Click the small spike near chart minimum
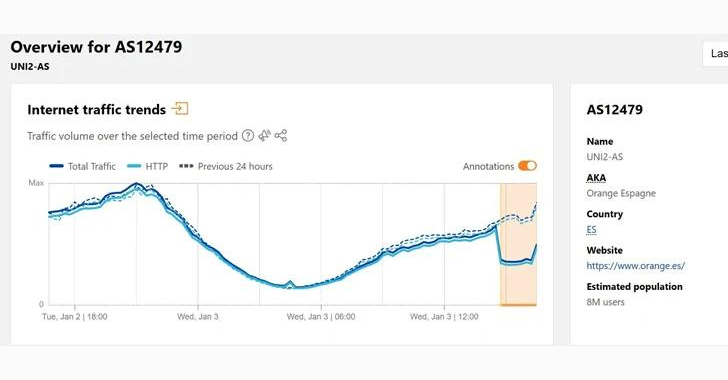 click(290, 282)
